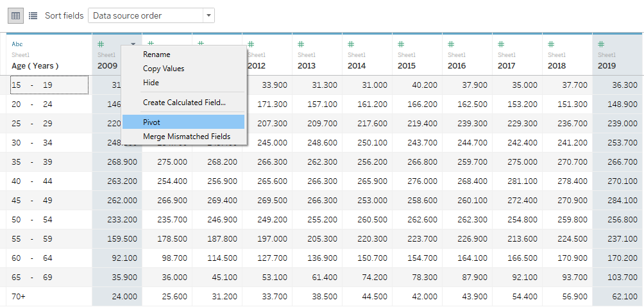Open Create Calculated Field option
This screenshot has height=307, width=644.
click(x=184, y=103)
